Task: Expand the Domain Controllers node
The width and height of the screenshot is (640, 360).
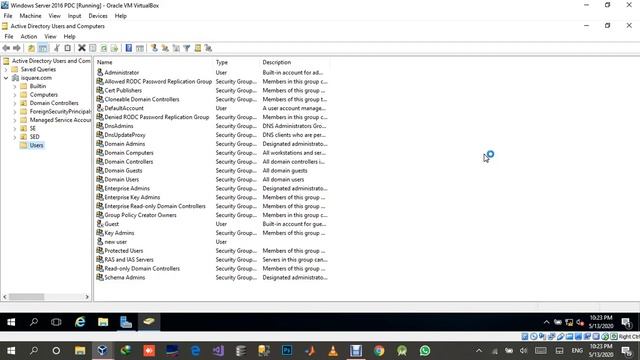Action: coord(15,103)
